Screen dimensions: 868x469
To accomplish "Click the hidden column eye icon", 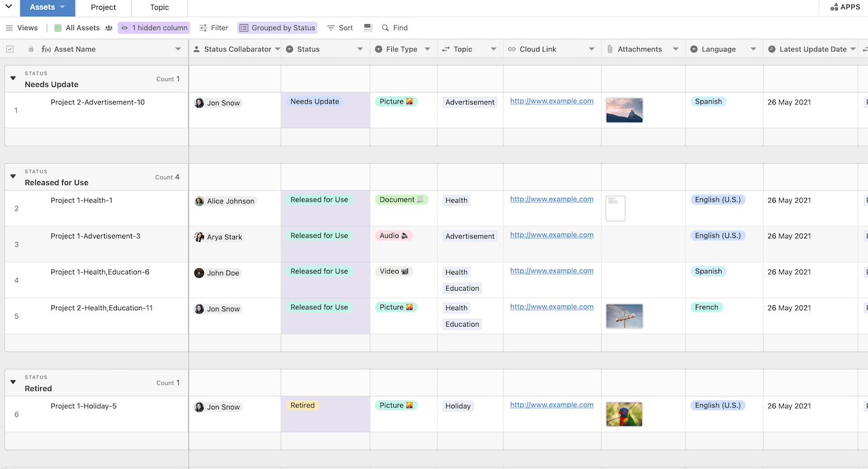I will (x=124, y=28).
